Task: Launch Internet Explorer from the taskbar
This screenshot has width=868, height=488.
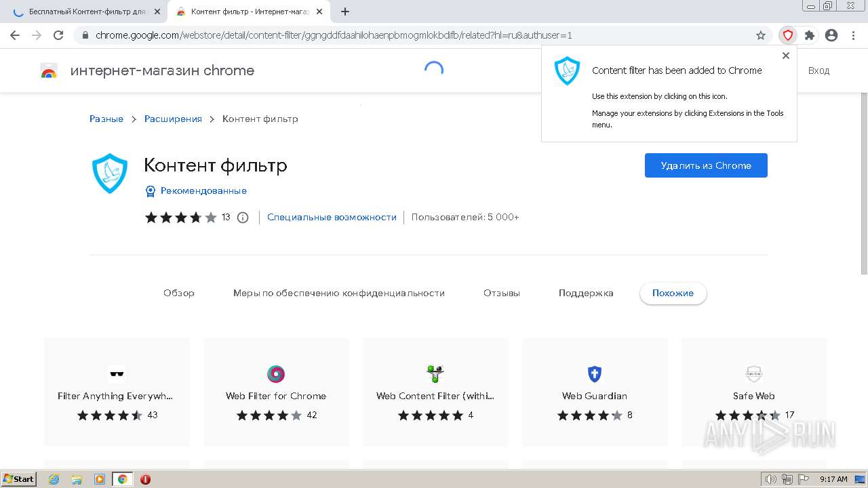Action: (x=54, y=479)
